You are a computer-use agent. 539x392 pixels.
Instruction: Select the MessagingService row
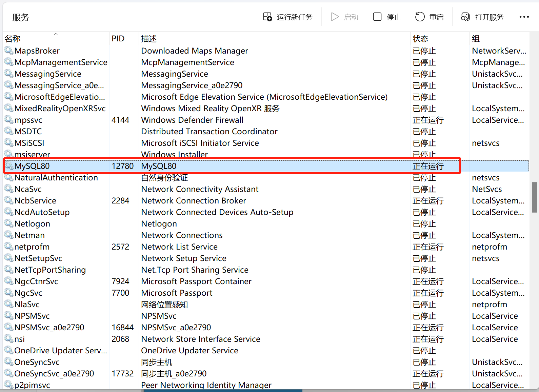click(x=266, y=74)
